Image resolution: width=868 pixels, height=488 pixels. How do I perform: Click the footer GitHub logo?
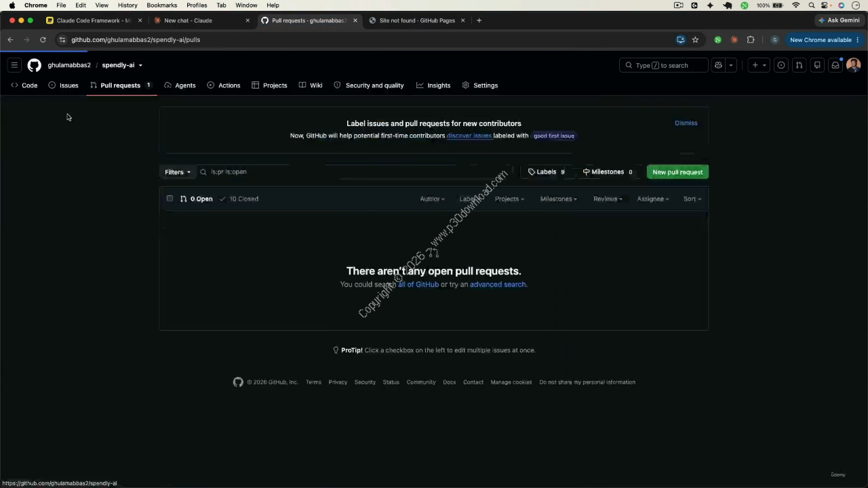click(238, 382)
